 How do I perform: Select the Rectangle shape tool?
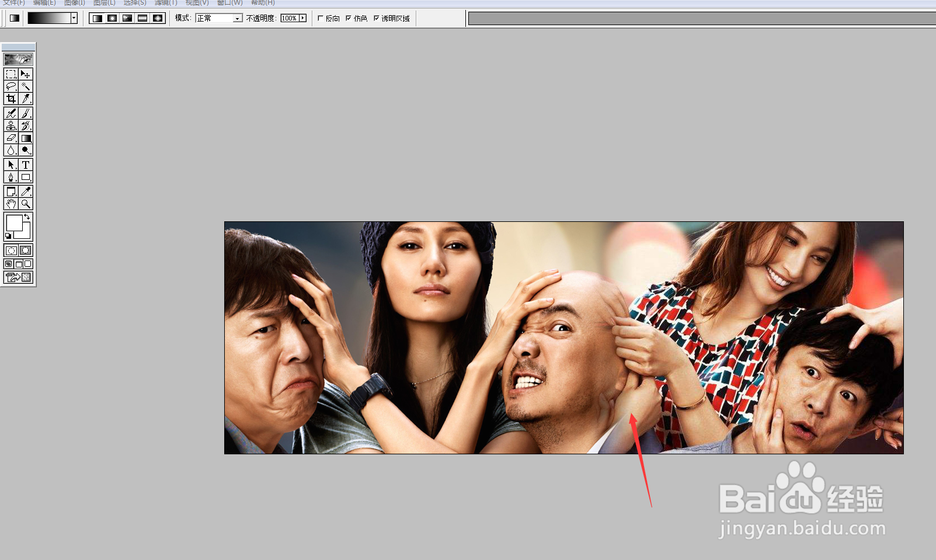(26, 177)
